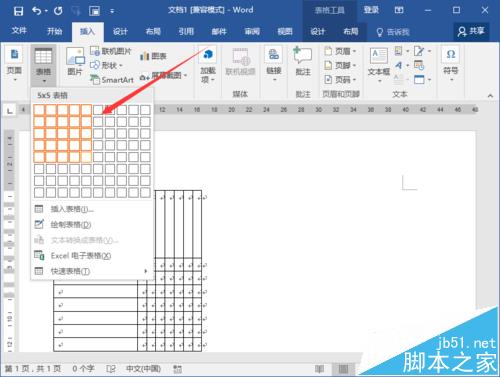This screenshot has height=377, width=500.
Task: Open table tools 布局 Layout tab
Action: (x=350, y=32)
